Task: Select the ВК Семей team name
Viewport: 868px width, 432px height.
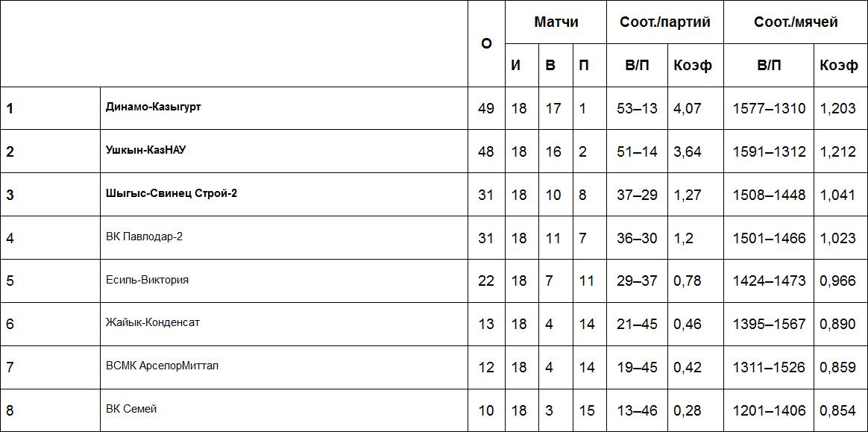Action: [131, 409]
